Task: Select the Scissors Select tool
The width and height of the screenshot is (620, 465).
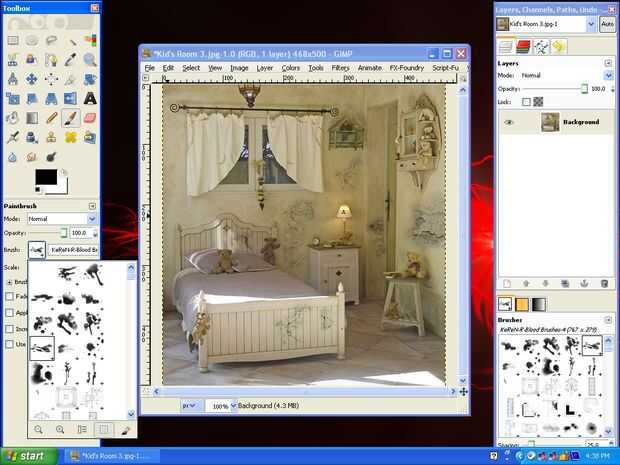Action: [13, 60]
